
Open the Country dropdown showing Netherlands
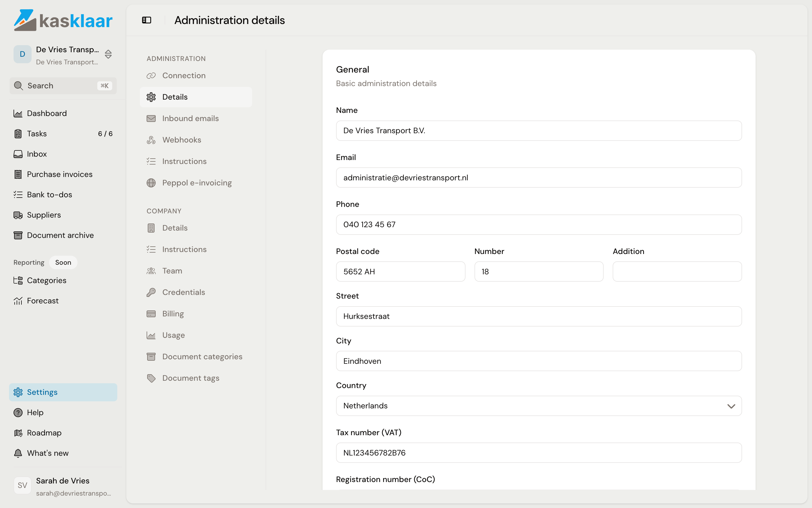coord(539,406)
